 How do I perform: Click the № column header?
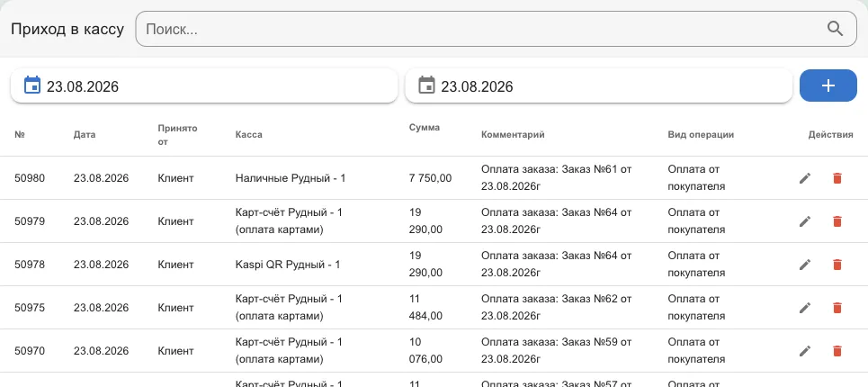(x=20, y=134)
